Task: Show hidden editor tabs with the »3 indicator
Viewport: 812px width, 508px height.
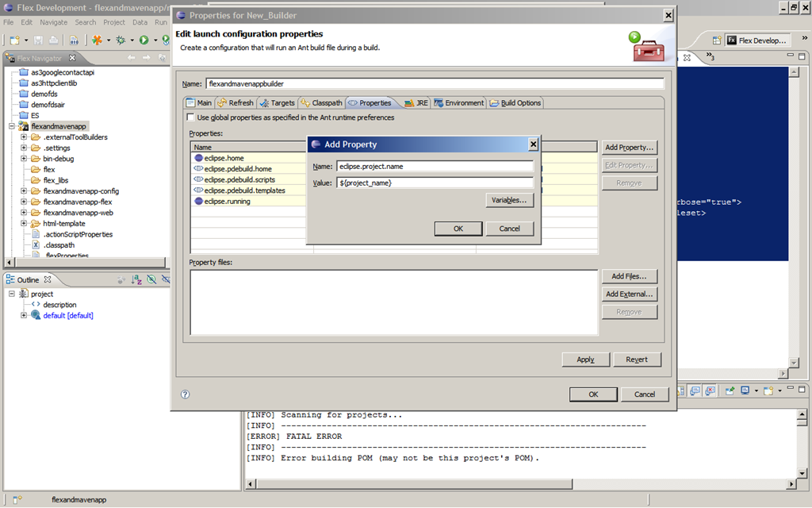Action: (710, 56)
